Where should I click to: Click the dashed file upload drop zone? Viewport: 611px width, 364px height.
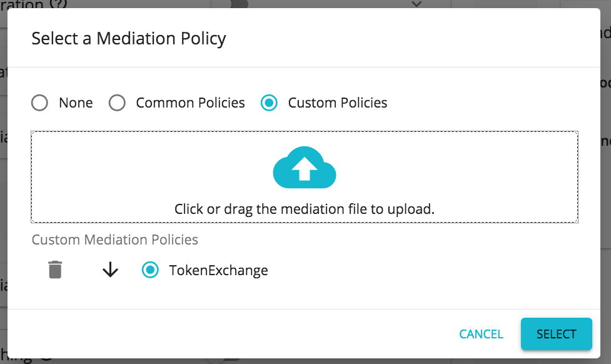pyautogui.click(x=304, y=177)
